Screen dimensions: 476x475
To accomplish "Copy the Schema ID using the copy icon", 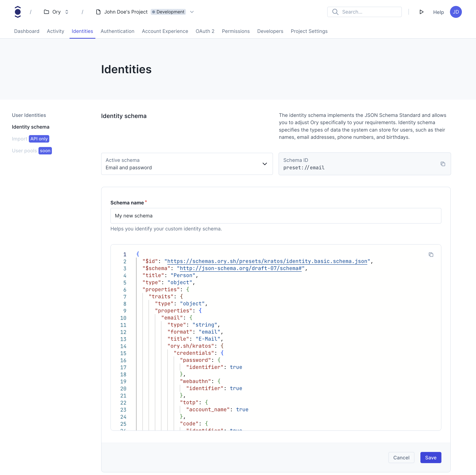I will [x=443, y=164].
